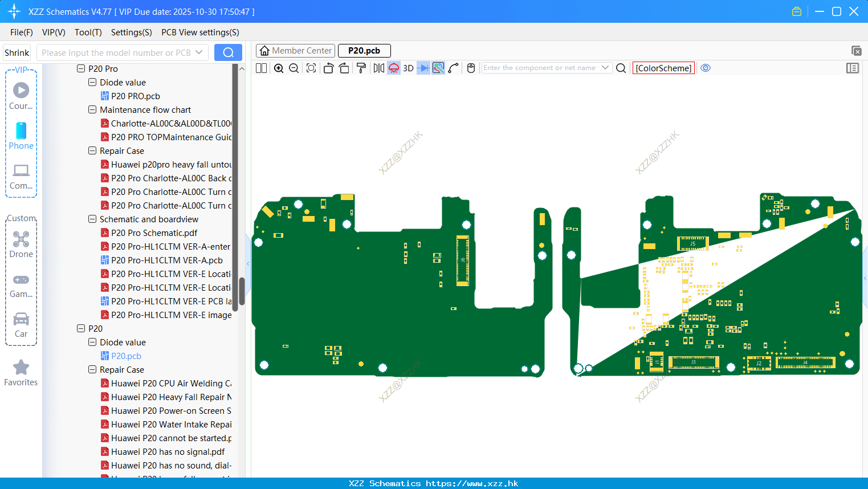
Task: Open the component or net name dropdown
Action: coord(605,68)
